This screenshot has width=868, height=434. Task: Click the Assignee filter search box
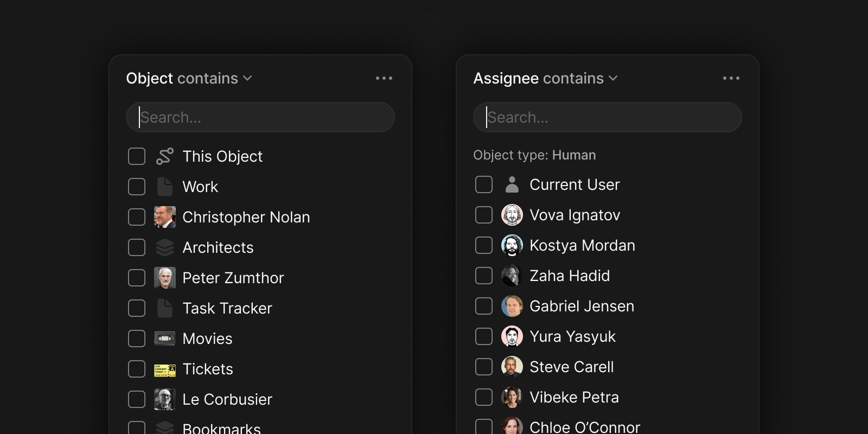click(608, 117)
